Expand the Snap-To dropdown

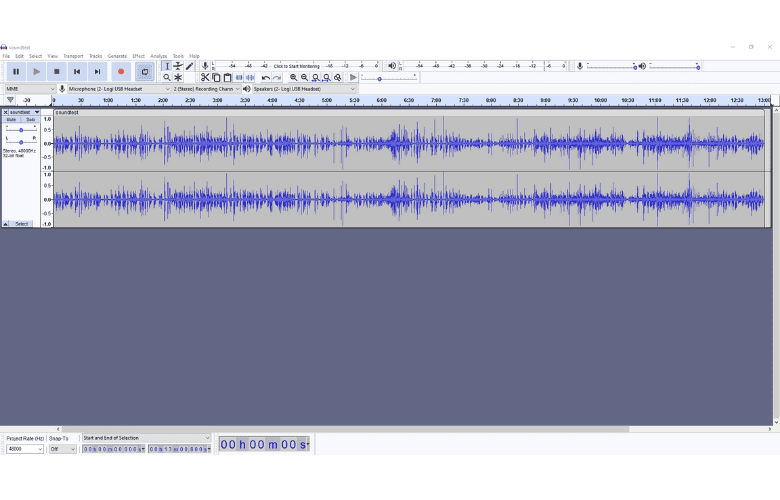[x=62, y=449]
